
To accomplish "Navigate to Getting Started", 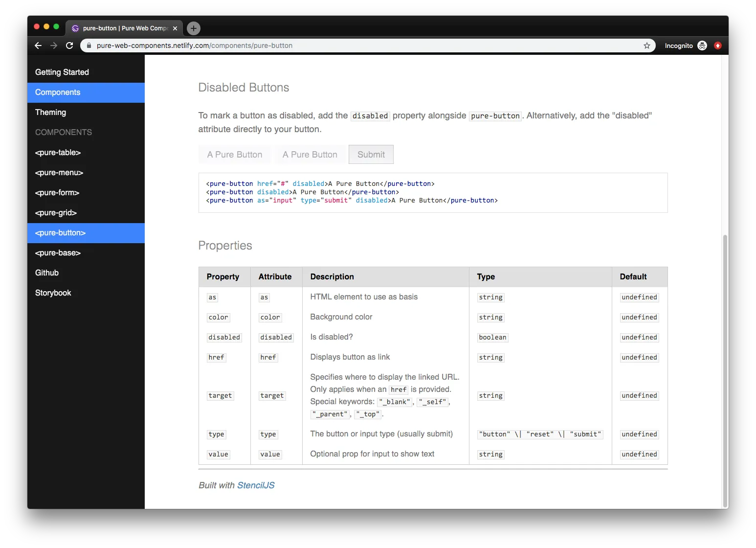I will (62, 72).
